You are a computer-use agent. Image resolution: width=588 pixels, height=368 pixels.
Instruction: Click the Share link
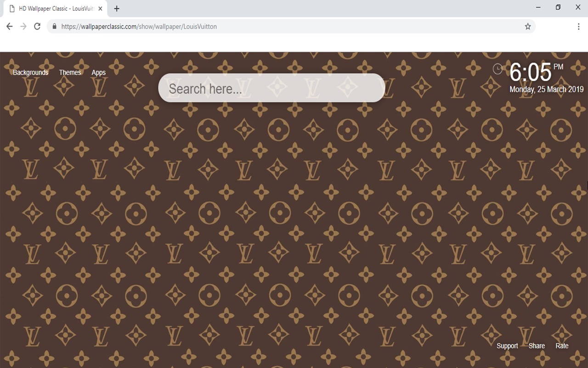tap(537, 346)
